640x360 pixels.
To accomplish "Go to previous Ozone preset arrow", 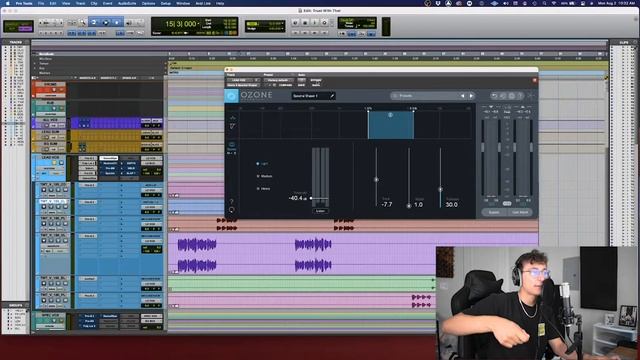I will 462,96.
